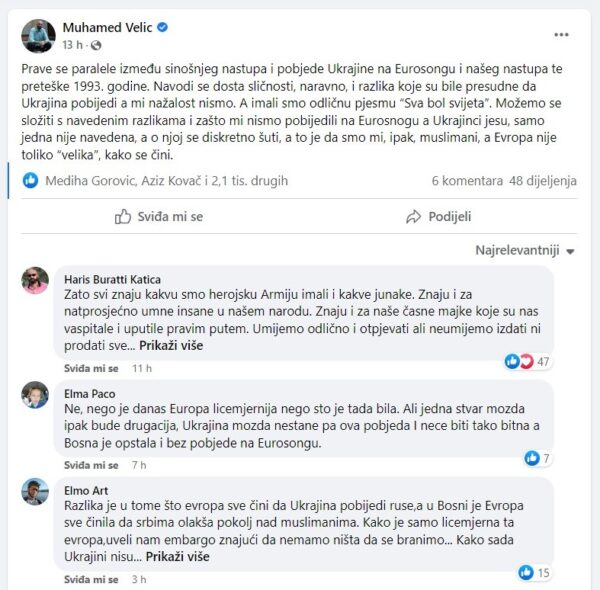Open the like count on Elmo Art's comment
Viewport: 600px width, 590px height.
click(535, 572)
